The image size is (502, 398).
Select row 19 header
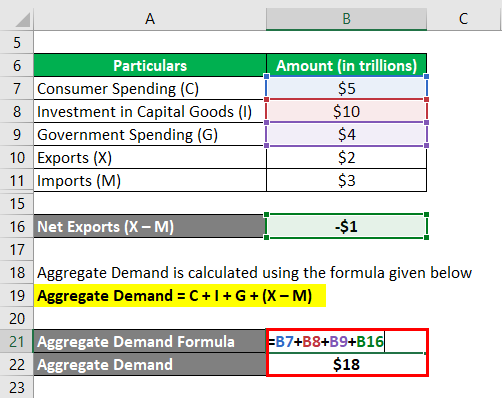(x=17, y=295)
